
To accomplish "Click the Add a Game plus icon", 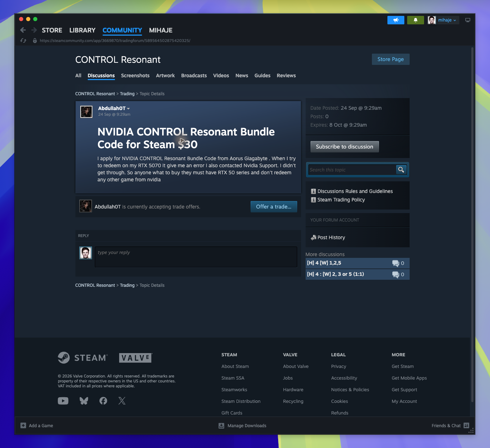I will (x=23, y=425).
